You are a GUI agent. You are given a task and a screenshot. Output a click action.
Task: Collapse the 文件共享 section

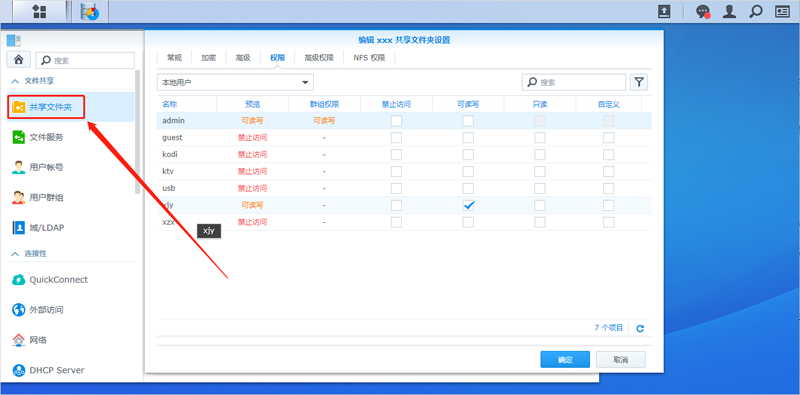point(15,81)
